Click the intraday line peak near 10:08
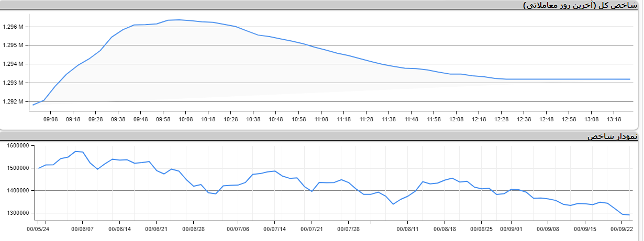This screenshot has width=644, height=241. coord(179,20)
